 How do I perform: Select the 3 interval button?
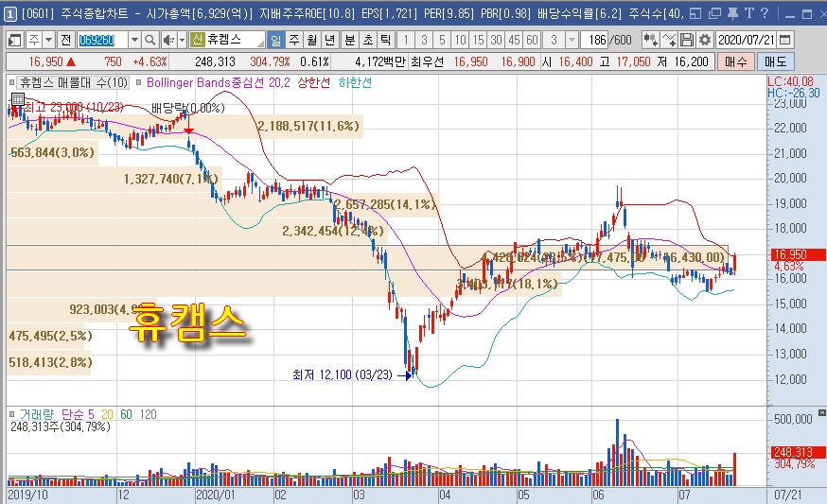(424, 40)
